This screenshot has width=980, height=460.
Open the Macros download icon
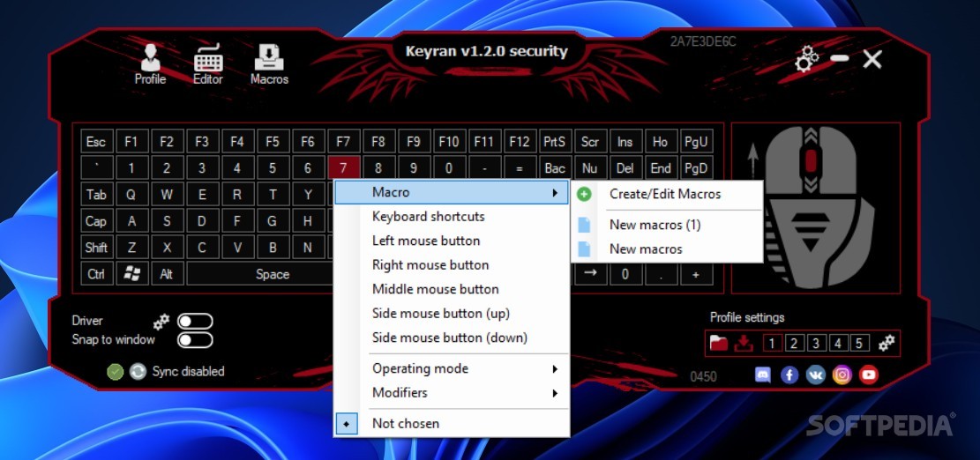(x=269, y=57)
